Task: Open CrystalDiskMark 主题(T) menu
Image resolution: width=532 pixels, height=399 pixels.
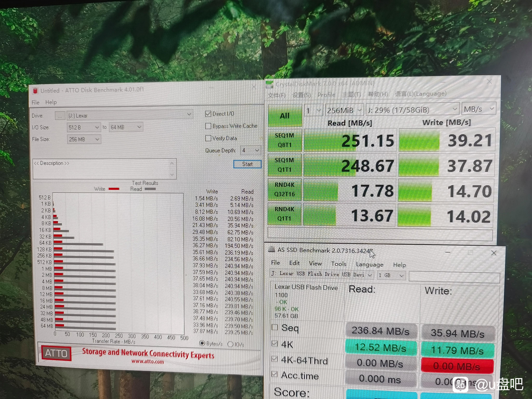Action: pyautogui.click(x=351, y=95)
